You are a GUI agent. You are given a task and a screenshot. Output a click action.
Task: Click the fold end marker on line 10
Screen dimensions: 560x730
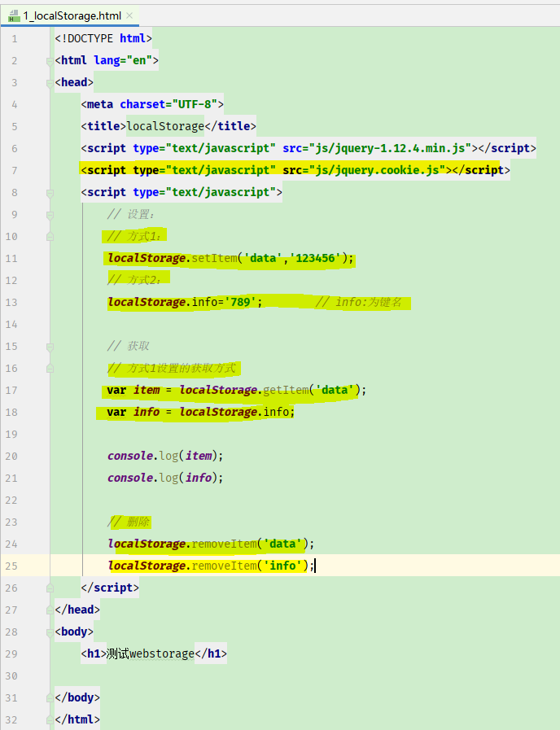[50, 237]
